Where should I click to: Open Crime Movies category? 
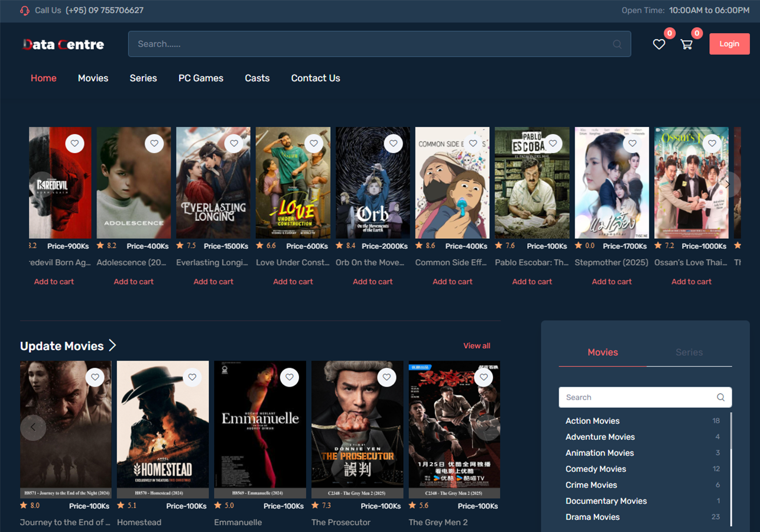coord(591,485)
